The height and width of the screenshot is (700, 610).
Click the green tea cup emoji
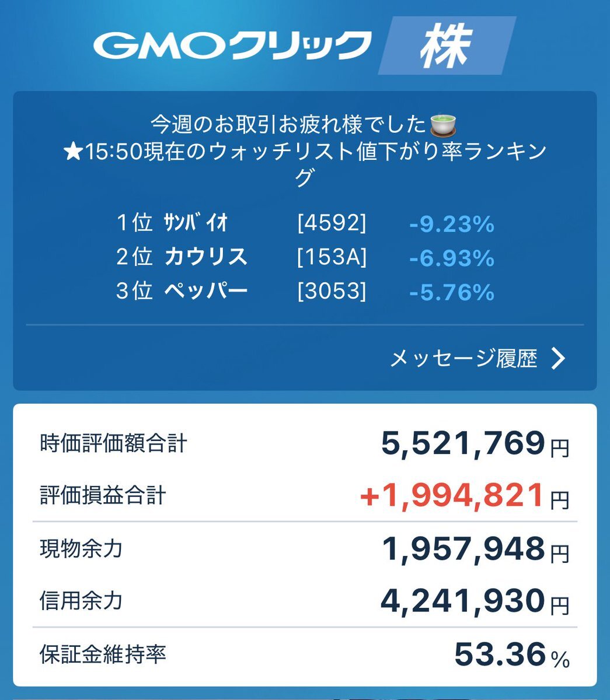[443, 124]
